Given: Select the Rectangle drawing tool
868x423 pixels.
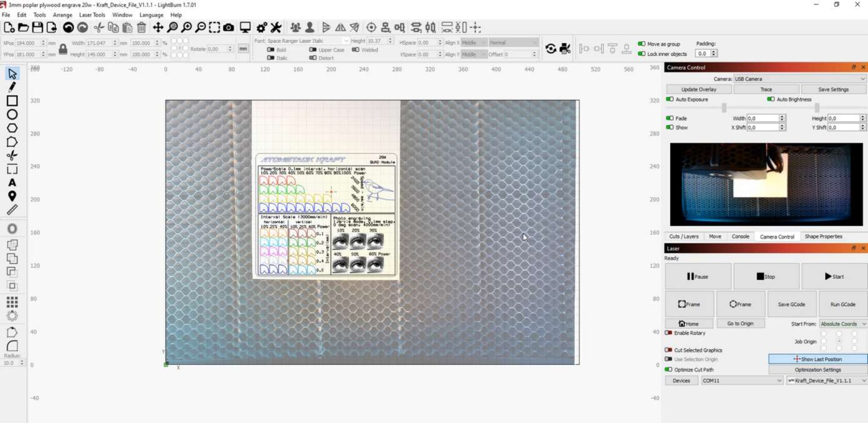Looking at the screenshot, I should [12, 101].
